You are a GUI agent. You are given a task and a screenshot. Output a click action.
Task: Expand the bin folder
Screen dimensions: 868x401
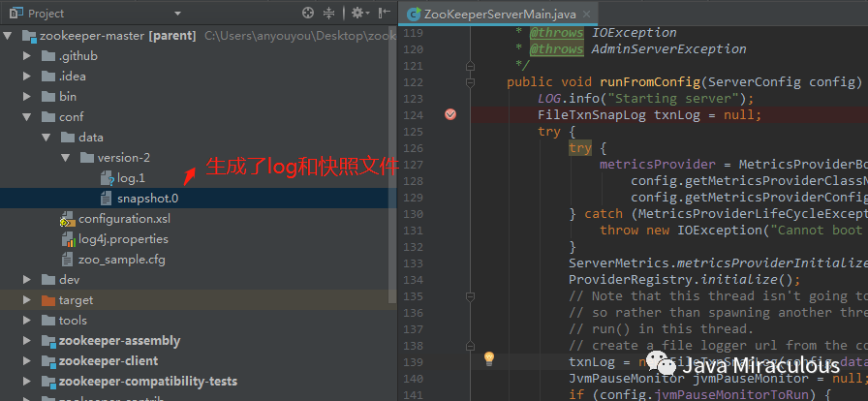[x=26, y=96]
